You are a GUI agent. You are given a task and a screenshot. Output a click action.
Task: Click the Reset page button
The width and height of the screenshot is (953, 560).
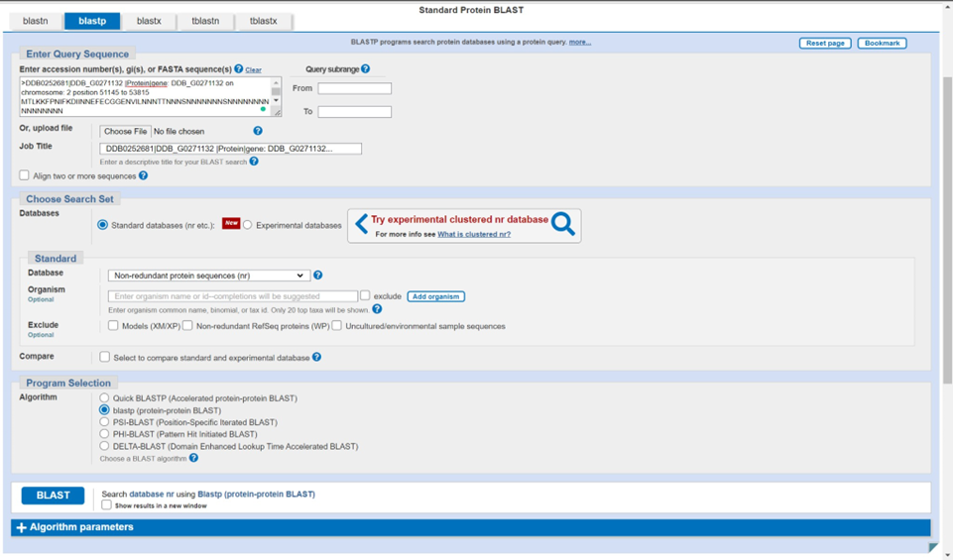pos(825,44)
